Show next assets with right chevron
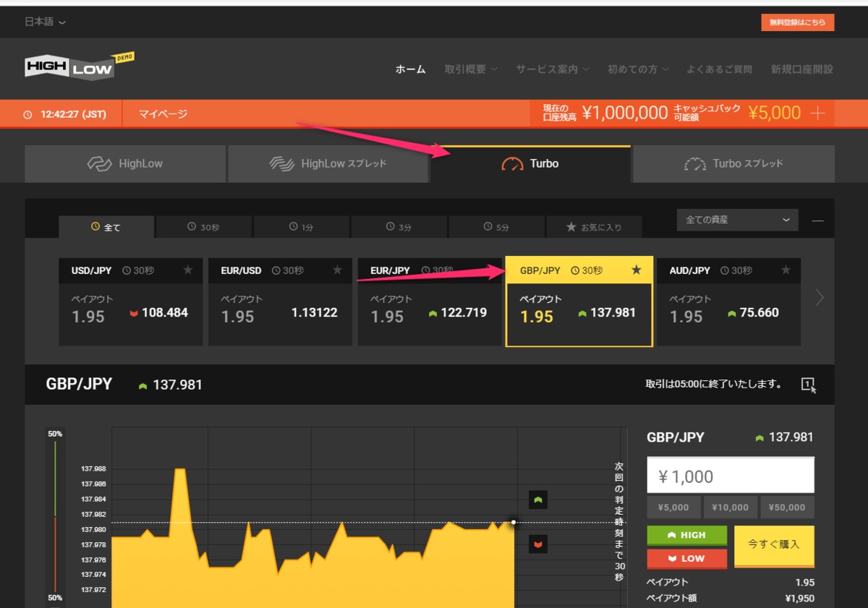The image size is (868, 608). [820, 297]
